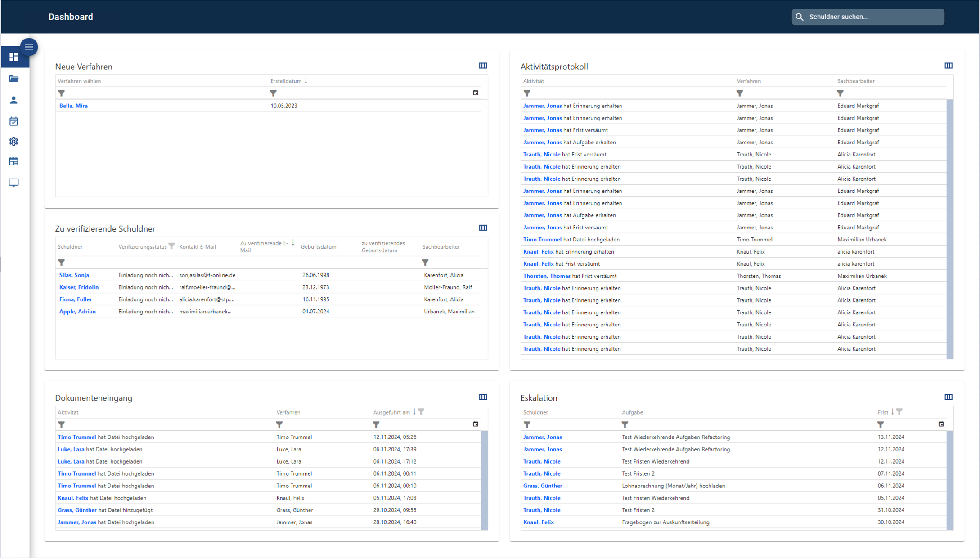Filter Neue Verfahren by Verfahren wählen
This screenshot has height=558, width=980.
click(x=62, y=93)
